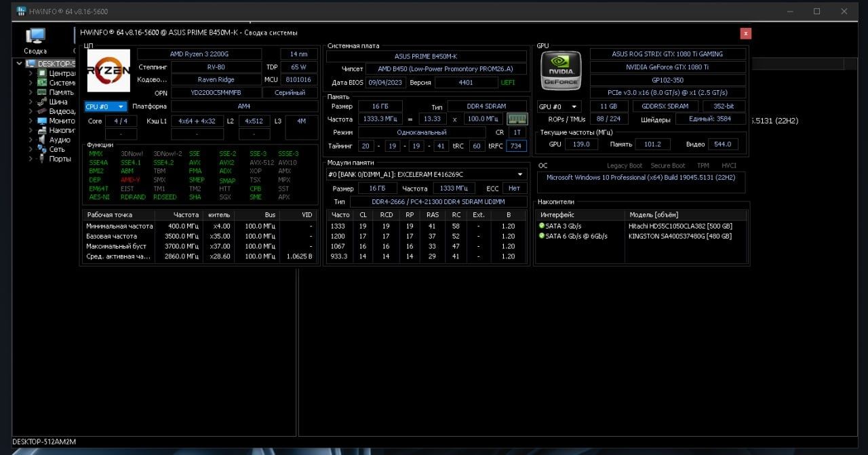Select the monitor icon in tree
The image size is (868, 455).
click(x=42, y=121)
